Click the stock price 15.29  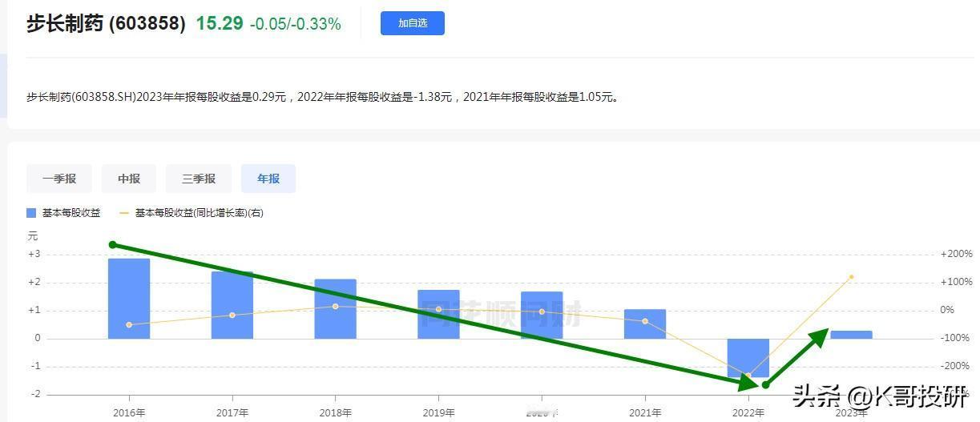point(220,23)
